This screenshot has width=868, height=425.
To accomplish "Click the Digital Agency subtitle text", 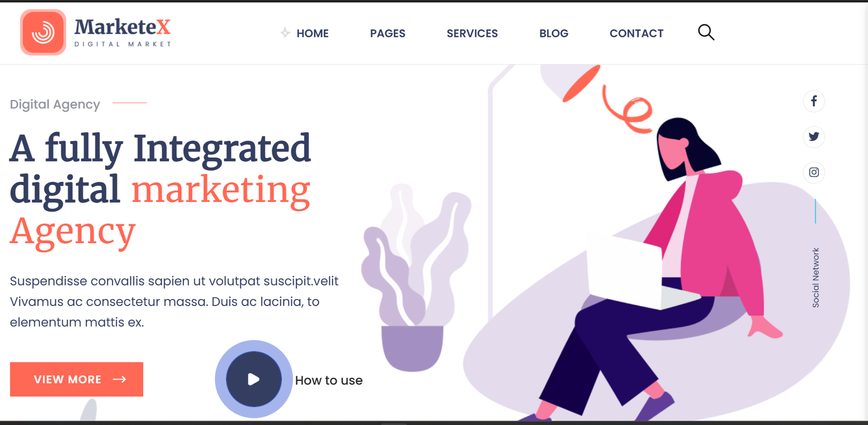I will coord(55,104).
